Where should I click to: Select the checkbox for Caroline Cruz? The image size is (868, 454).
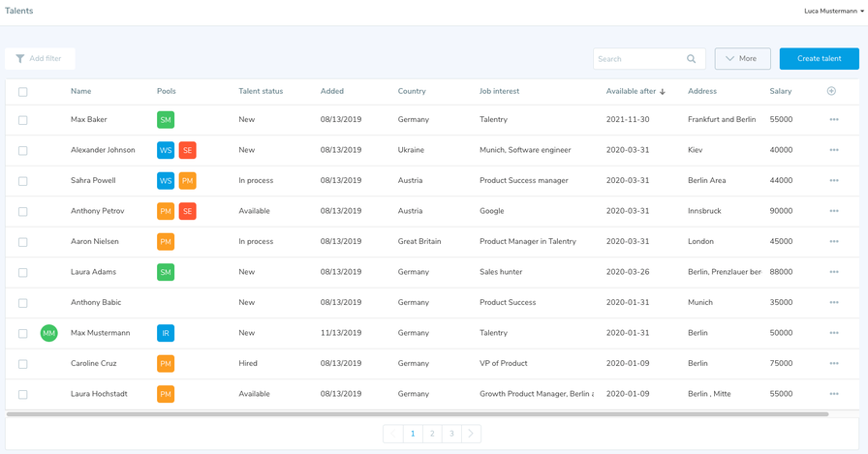pyautogui.click(x=23, y=364)
